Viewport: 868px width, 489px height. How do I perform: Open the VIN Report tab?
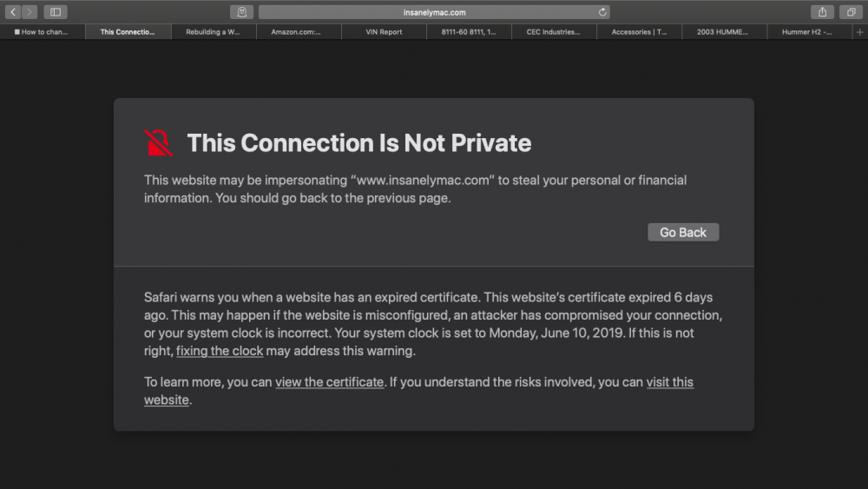click(x=384, y=32)
